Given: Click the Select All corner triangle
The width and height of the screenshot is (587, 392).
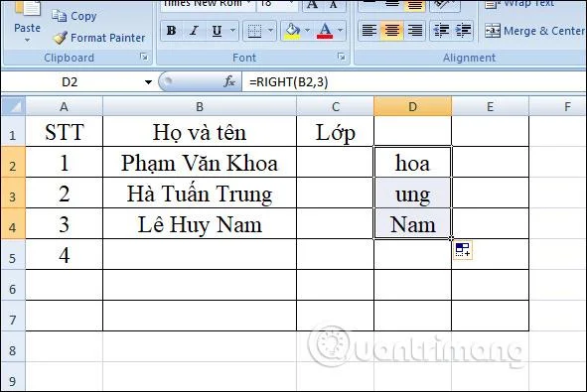Looking at the screenshot, I should pos(14,106).
